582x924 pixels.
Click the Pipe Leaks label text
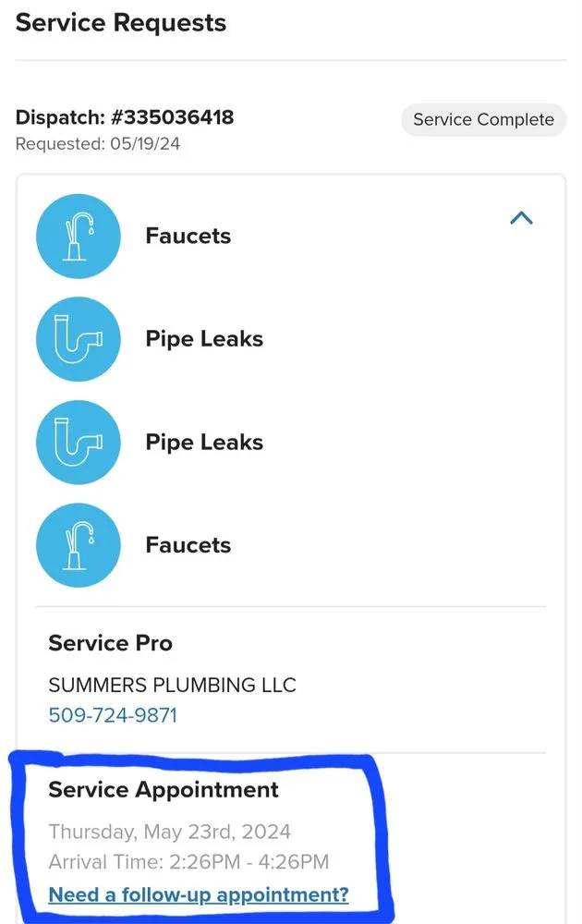204,339
